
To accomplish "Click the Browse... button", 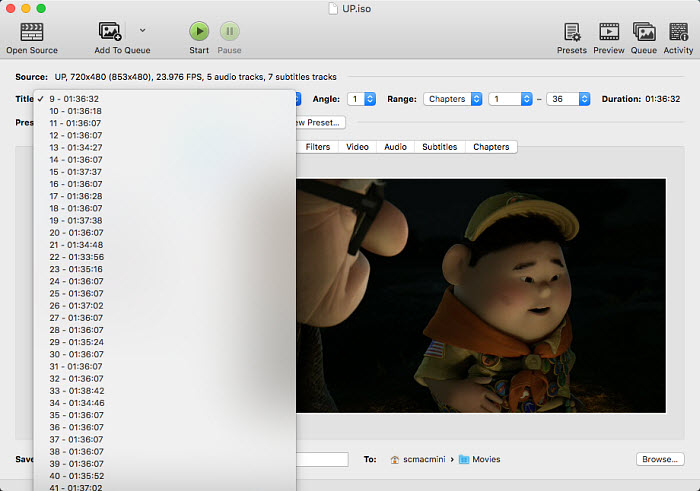I will [x=660, y=459].
